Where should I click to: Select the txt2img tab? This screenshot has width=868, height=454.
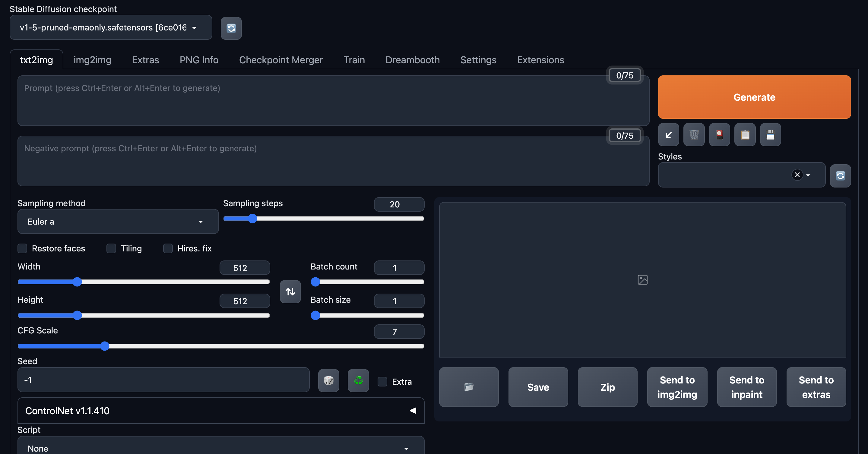(36, 60)
